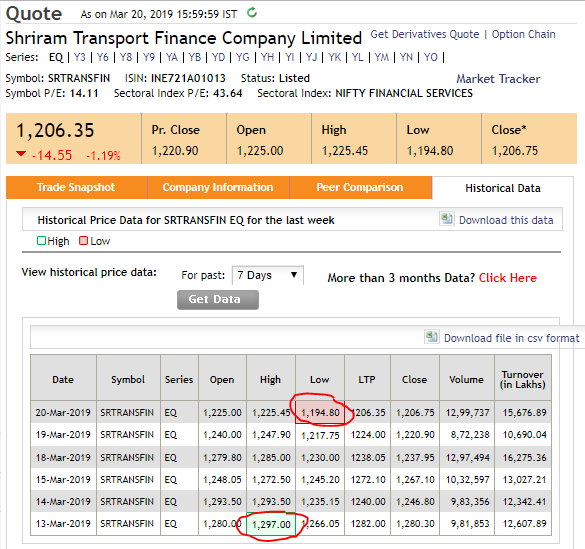
Task: Select the Historical Data tab
Action: (x=503, y=188)
